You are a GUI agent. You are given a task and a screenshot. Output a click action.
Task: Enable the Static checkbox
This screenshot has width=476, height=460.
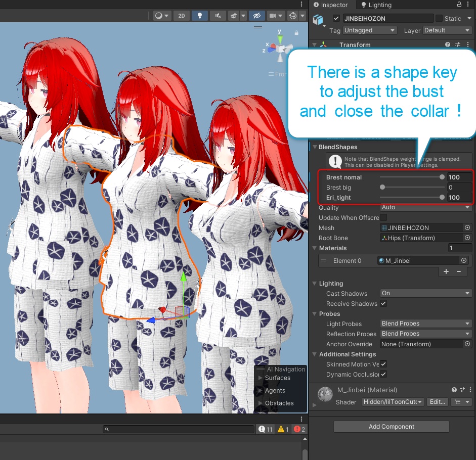click(x=439, y=18)
